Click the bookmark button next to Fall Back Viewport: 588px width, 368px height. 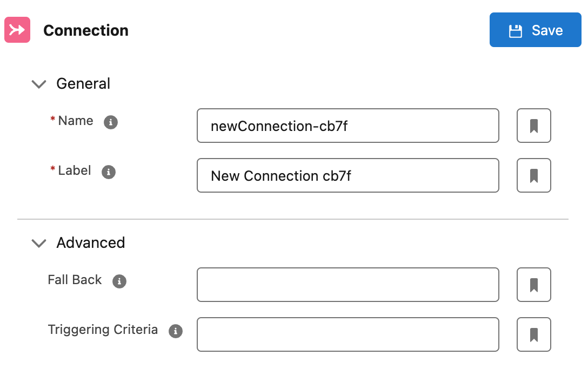coord(533,285)
